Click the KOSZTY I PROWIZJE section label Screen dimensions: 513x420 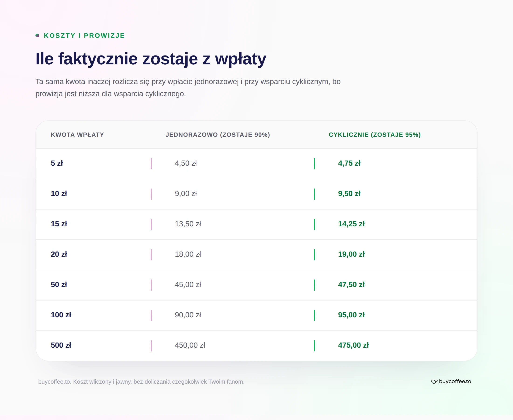84,35
